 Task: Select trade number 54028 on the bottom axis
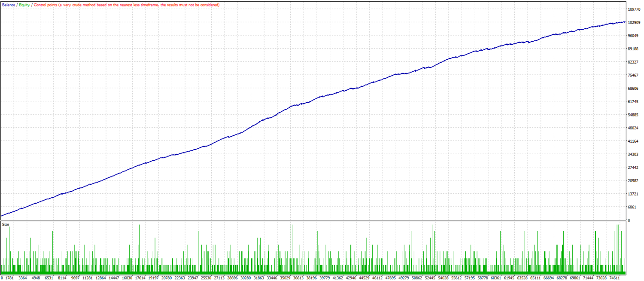tap(443, 278)
